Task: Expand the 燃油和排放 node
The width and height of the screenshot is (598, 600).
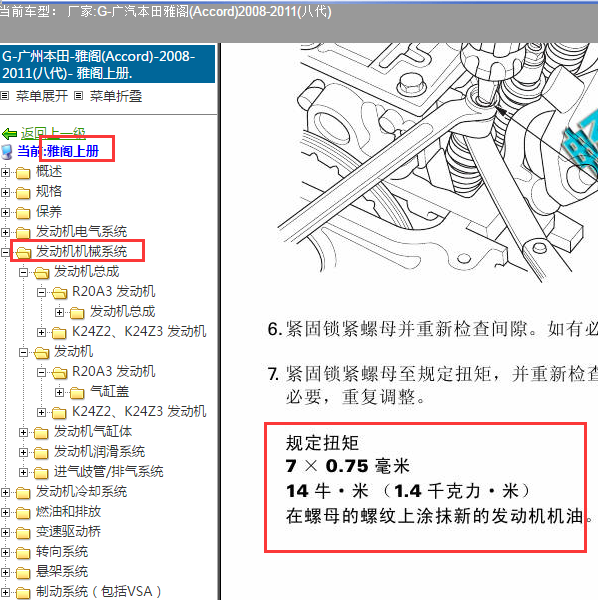Action: pos(5,512)
